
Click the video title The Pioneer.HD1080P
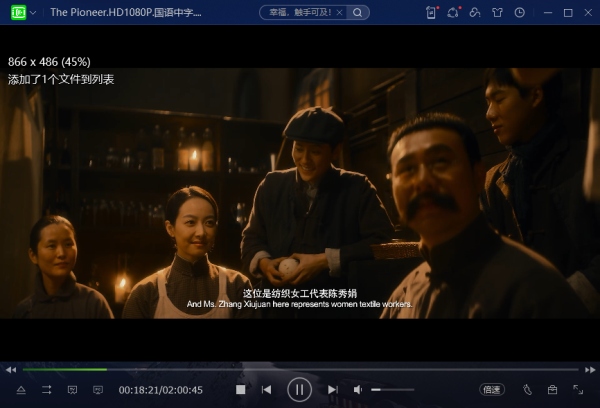coord(126,13)
